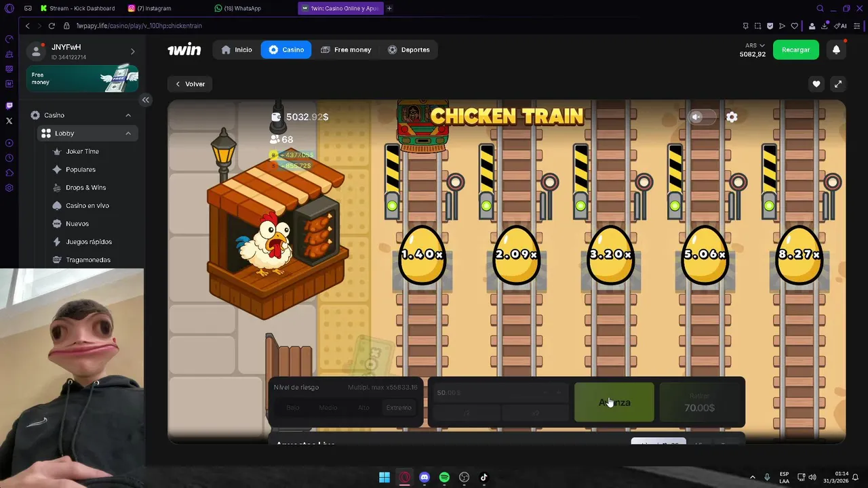Open Spotify from the taskbar

tap(444, 477)
